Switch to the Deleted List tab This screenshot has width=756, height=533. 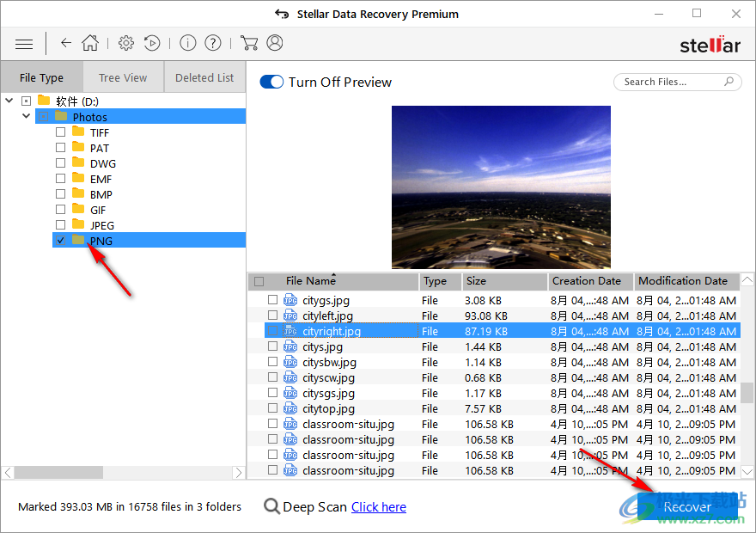point(204,77)
